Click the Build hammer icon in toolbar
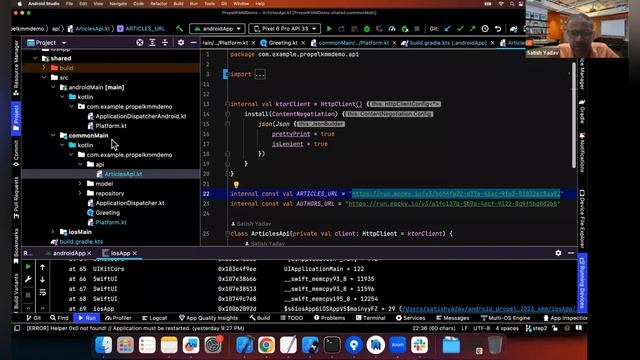This screenshot has height=360, width=640. coord(180,29)
